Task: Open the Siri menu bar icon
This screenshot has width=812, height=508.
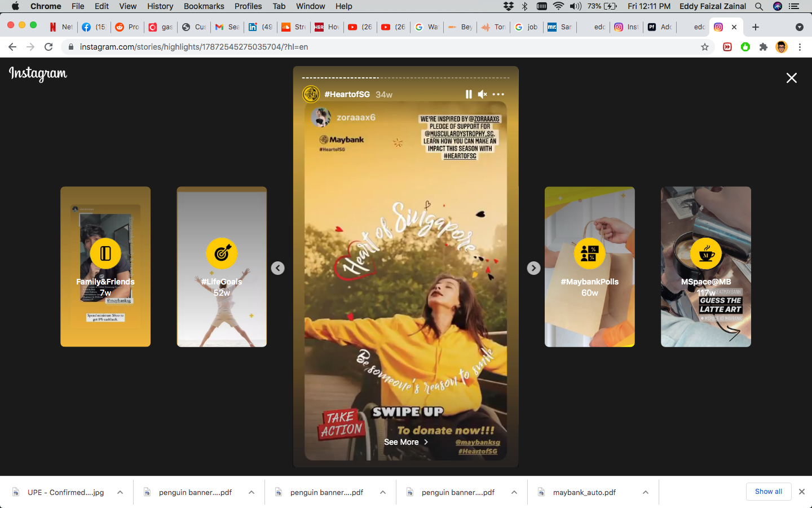Action: coord(778,6)
